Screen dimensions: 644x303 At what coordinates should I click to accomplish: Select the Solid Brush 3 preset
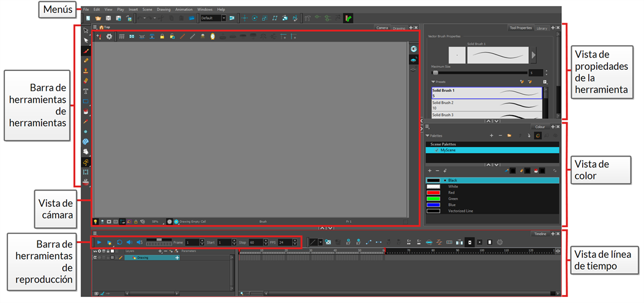(487, 114)
